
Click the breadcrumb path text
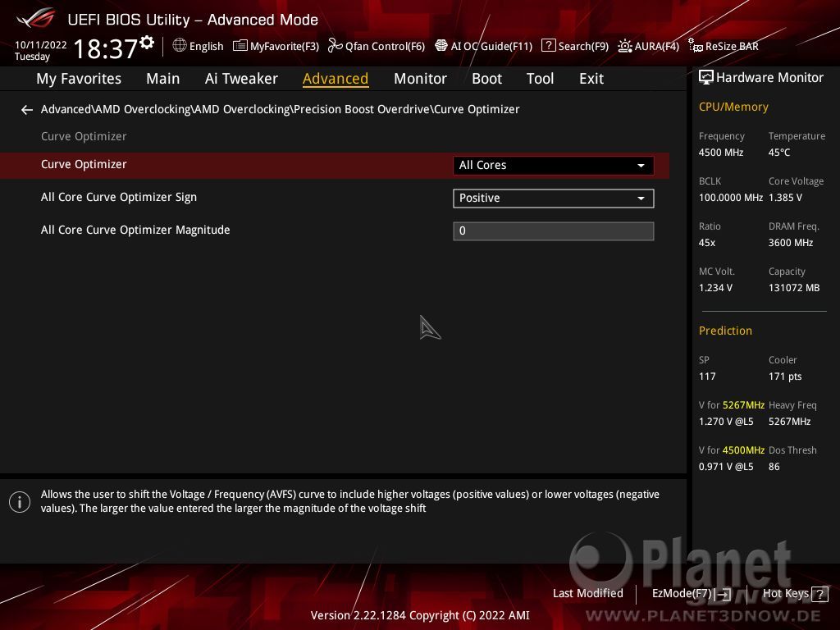point(281,109)
